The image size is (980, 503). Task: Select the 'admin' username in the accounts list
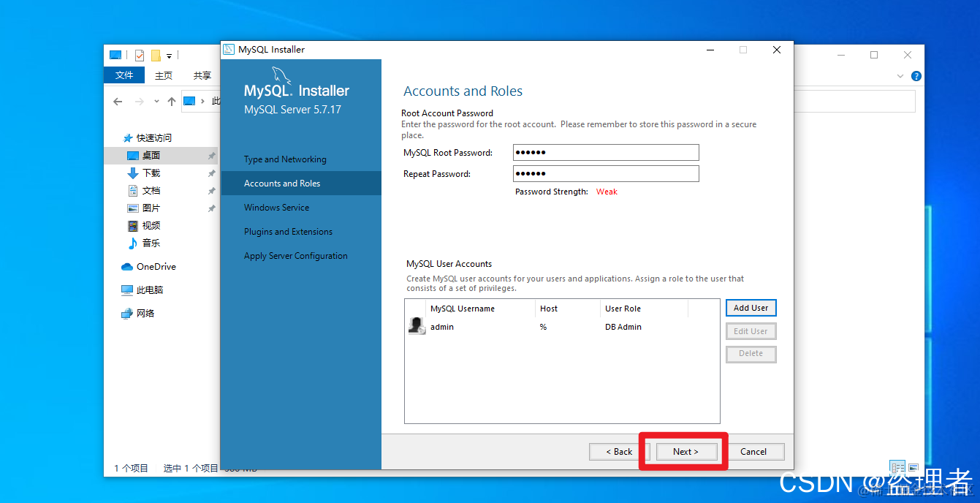coord(442,327)
